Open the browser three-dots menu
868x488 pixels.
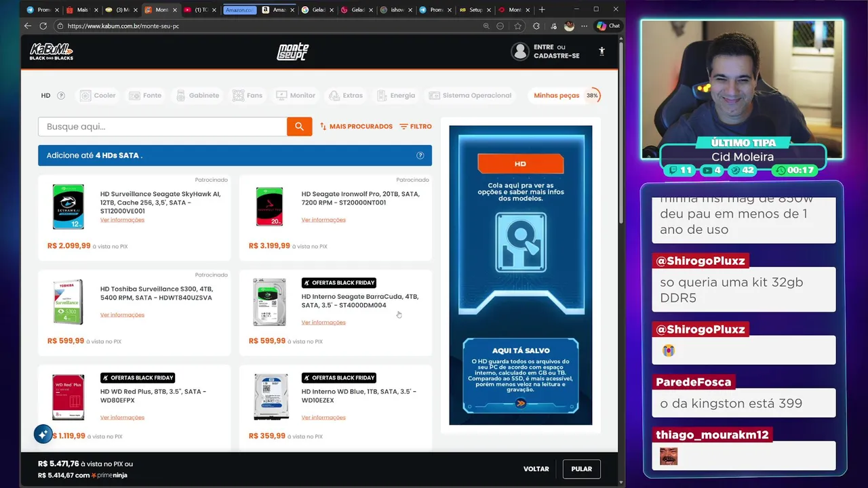coord(584,26)
